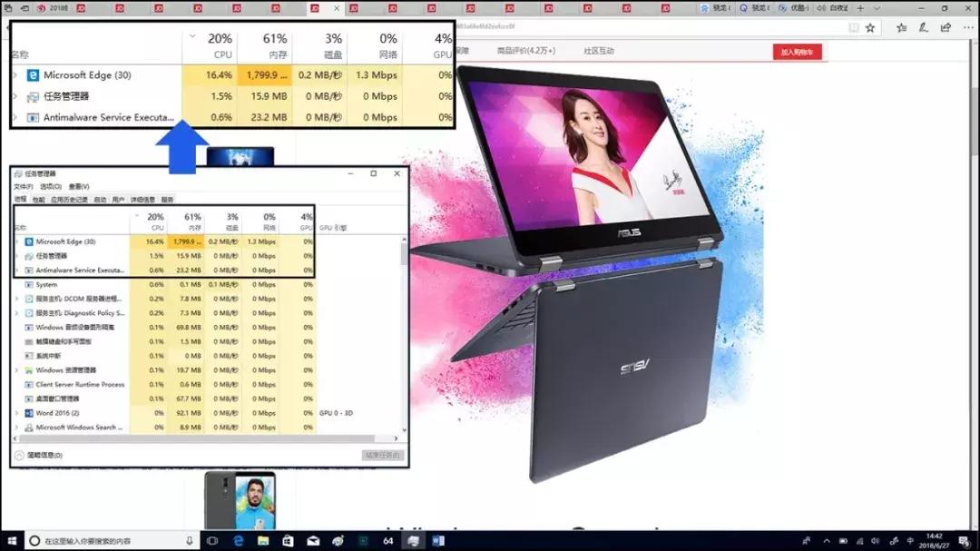The height and width of the screenshot is (551, 980).
Task: Switch to the 详细信息 tab
Action: (x=142, y=200)
